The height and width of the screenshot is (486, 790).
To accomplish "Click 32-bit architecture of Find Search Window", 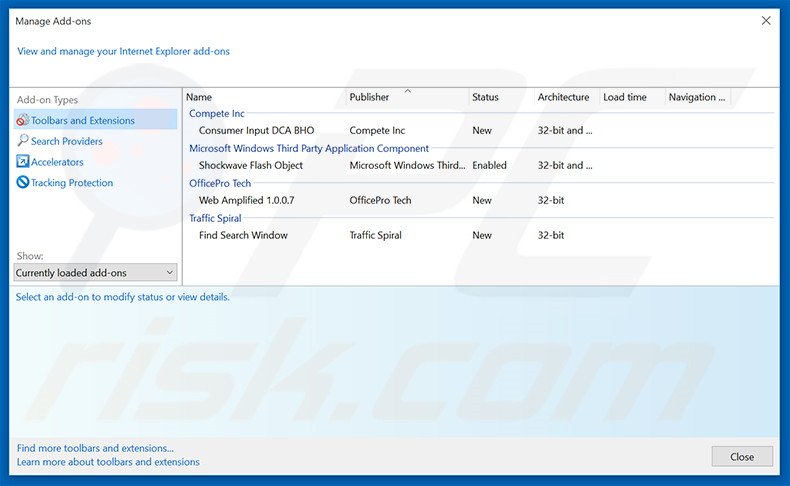I will [551, 235].
